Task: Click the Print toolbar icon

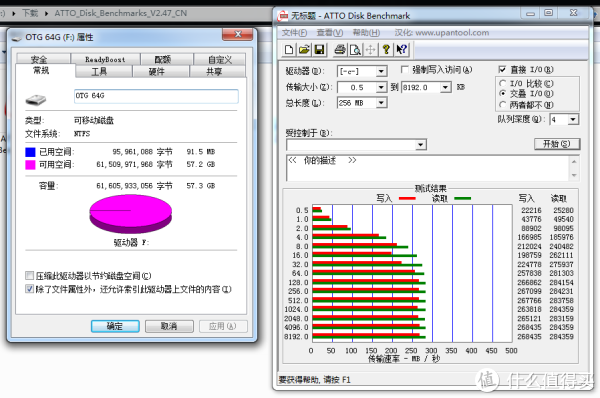Action: pos(340,50)
